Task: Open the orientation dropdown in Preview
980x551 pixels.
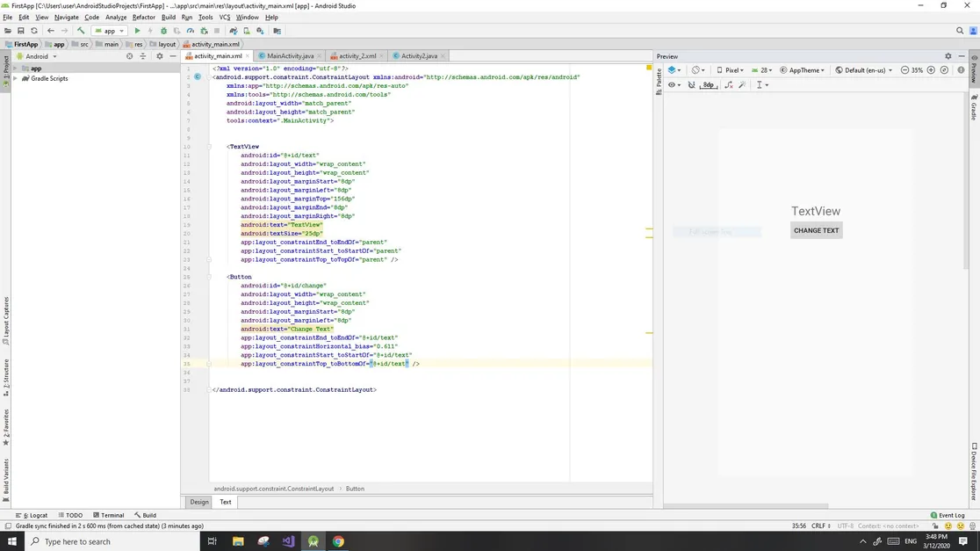Action: pos(698,70)
